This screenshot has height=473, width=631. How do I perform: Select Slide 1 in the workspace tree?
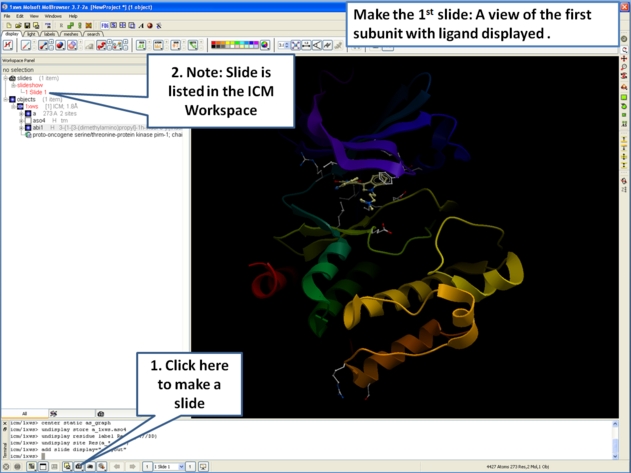click(37, 93)
